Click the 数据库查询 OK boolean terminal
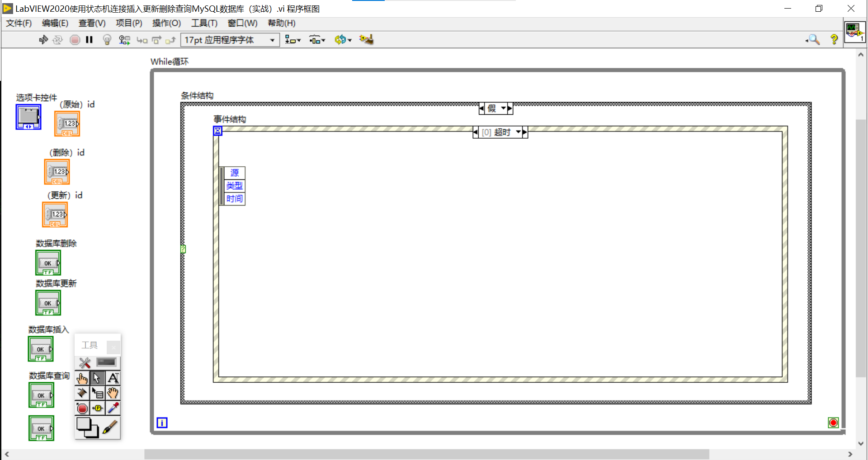 point(41,395)
